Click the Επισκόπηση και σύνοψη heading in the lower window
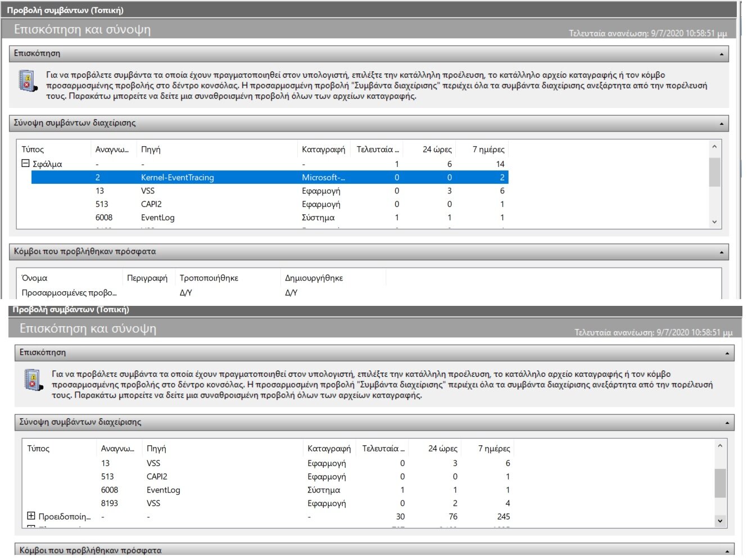Image resolution: width=752 pixels, height=560 pixels. click(88, 328)
